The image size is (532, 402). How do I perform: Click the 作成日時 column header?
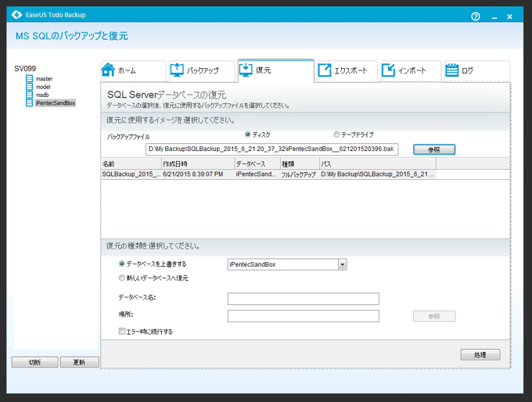[x=198, y=164]
